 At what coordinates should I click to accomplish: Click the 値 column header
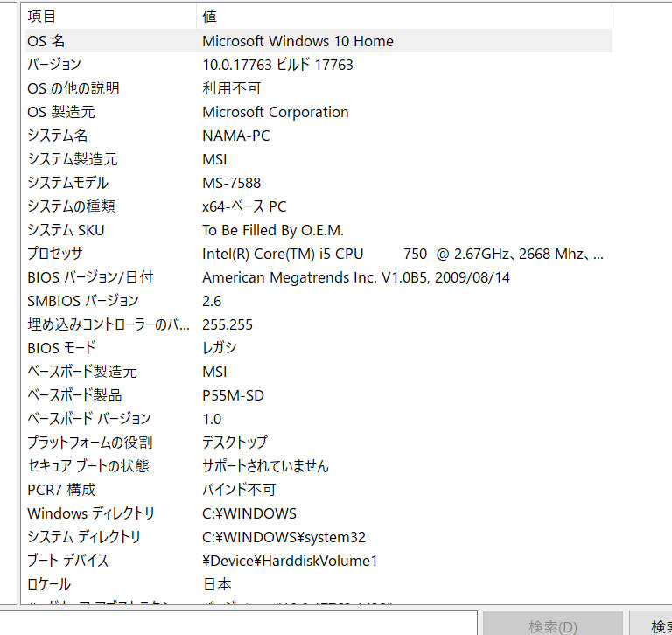[404, 17]
